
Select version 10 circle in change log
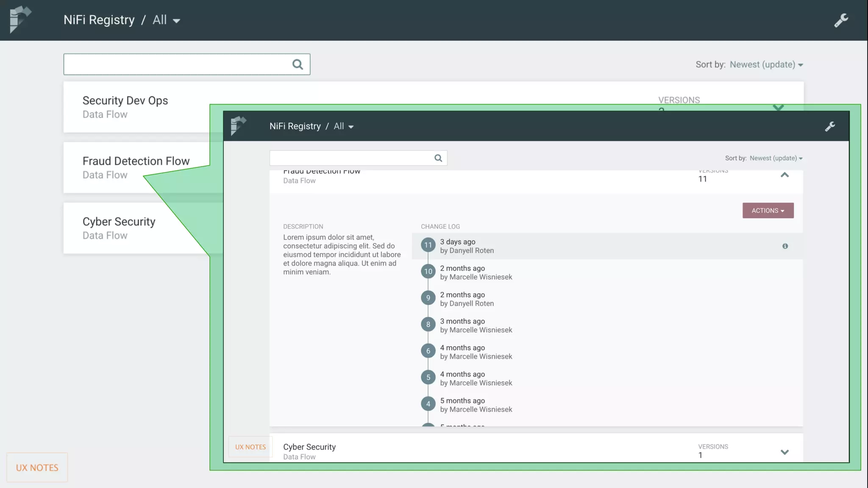pyautogui.click(x=428, y=272)
